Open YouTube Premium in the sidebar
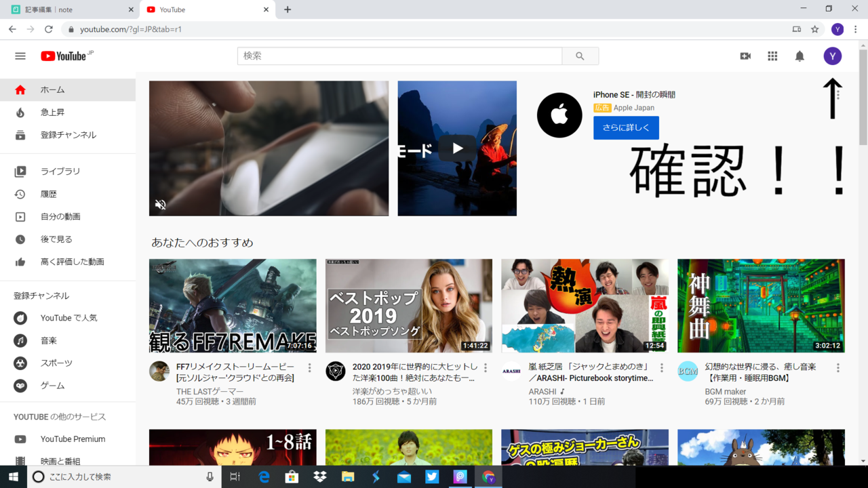The image size is (868, 488). 68,439
